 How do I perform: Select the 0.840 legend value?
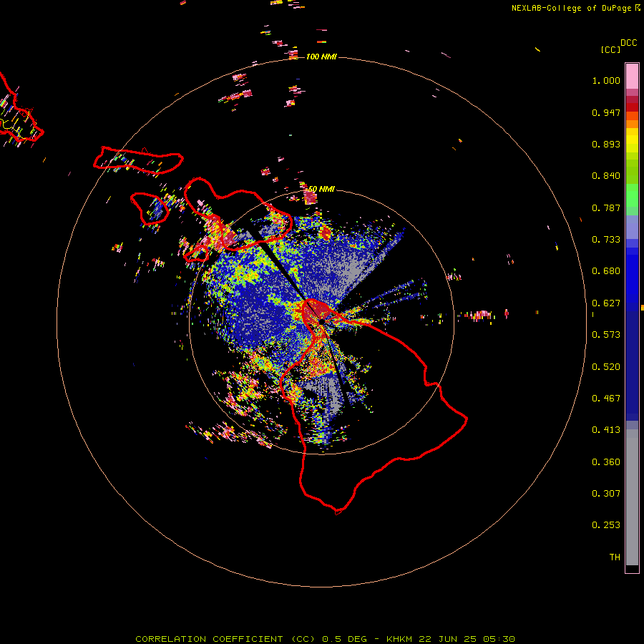606,176
